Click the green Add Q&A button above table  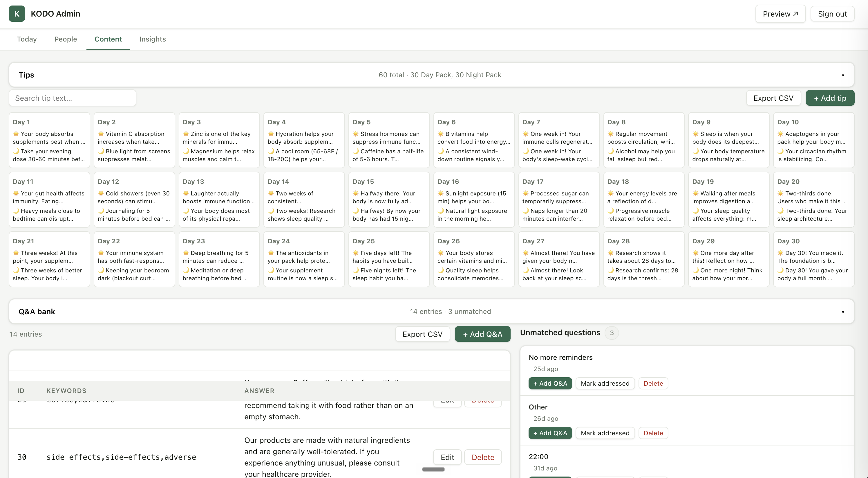[x=482, y=334]
